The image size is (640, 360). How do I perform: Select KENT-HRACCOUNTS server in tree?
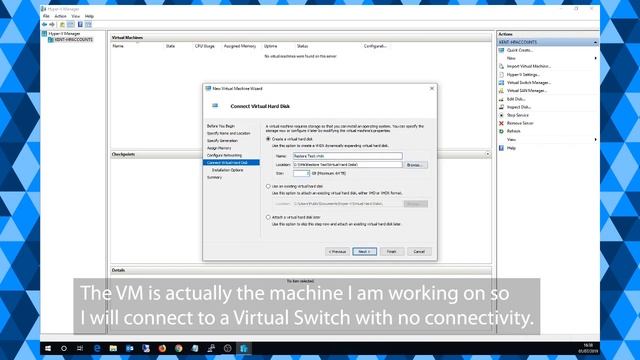(x=73, y=40)
